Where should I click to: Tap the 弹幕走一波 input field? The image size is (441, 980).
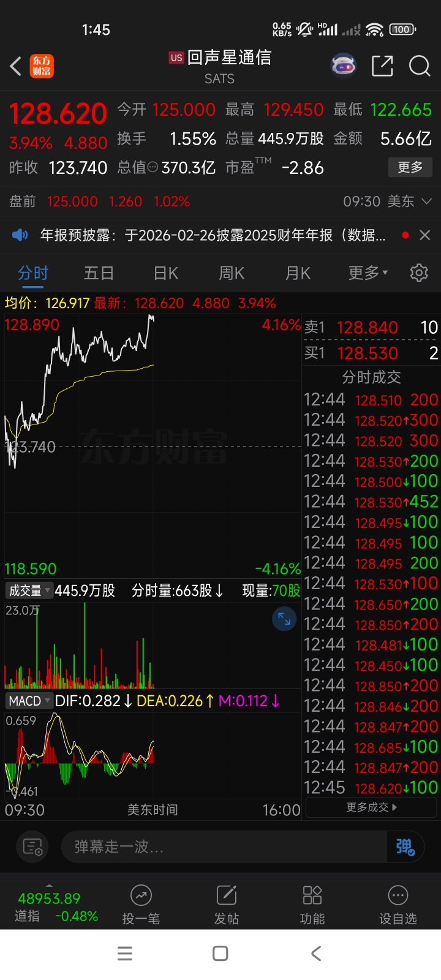point(224,846)
